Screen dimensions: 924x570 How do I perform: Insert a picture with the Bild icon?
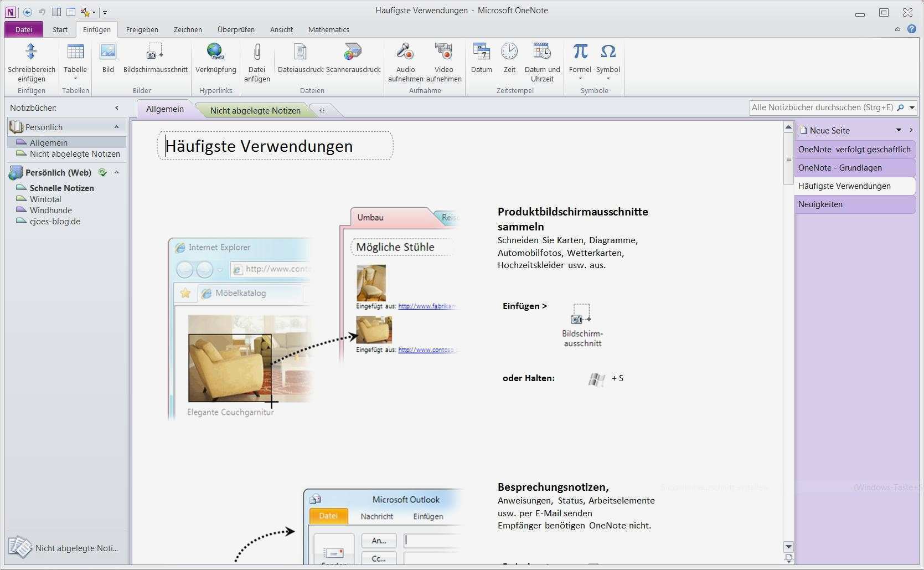pyautogui.click(x=108, y=52)
